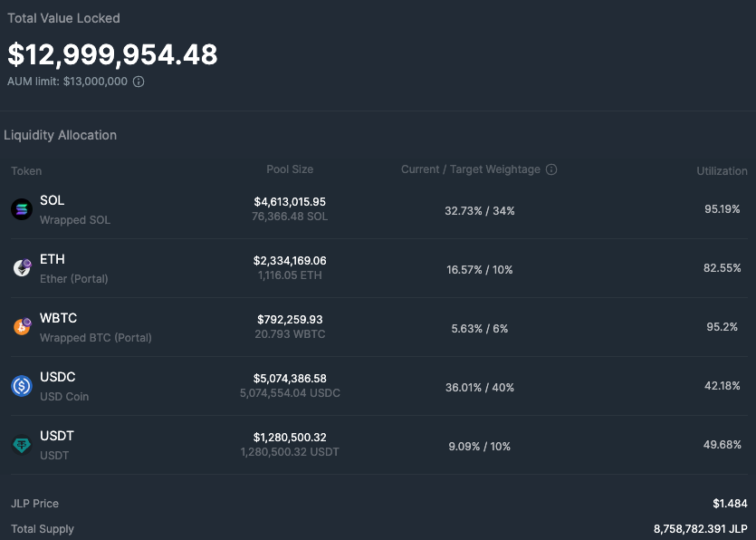Click the ETH Ether token icon
Viewport: 756px width, 540px height.
click(22, 268)
